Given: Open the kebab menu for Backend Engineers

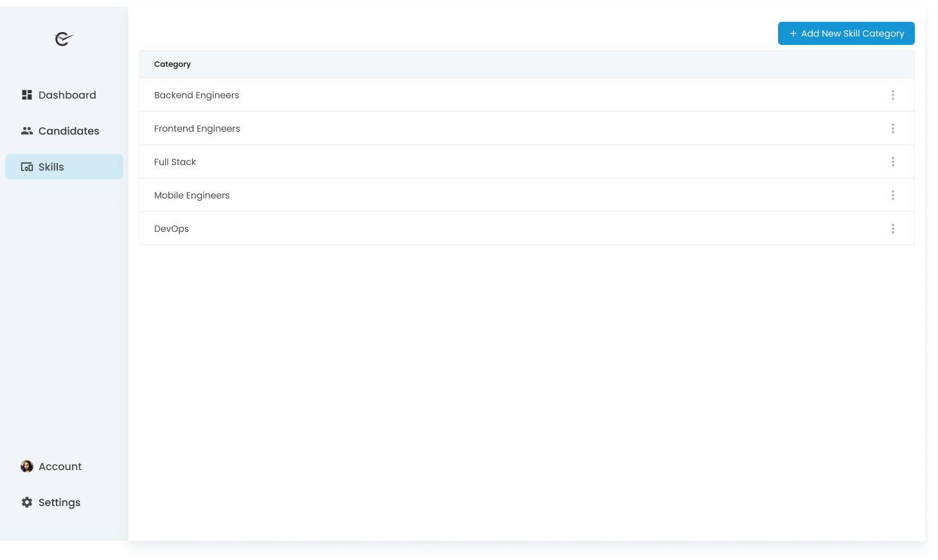Looking at the screenshot, I should (x=893, y=94).
